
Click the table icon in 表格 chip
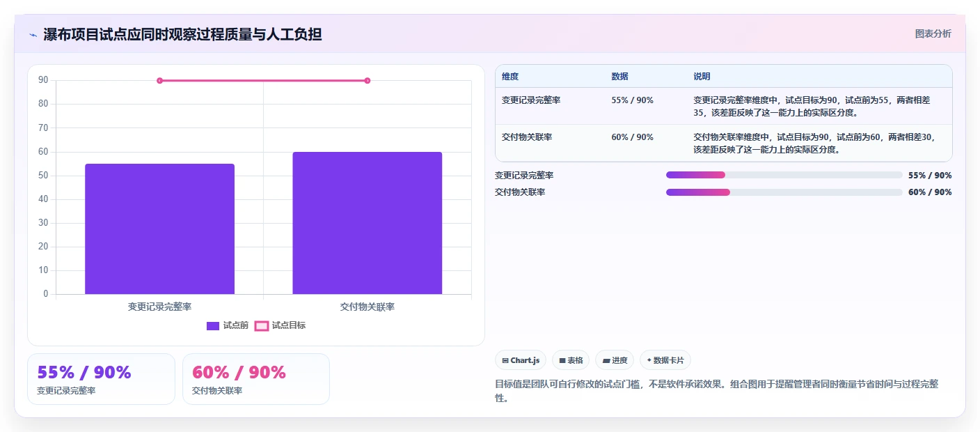[562, 360]
